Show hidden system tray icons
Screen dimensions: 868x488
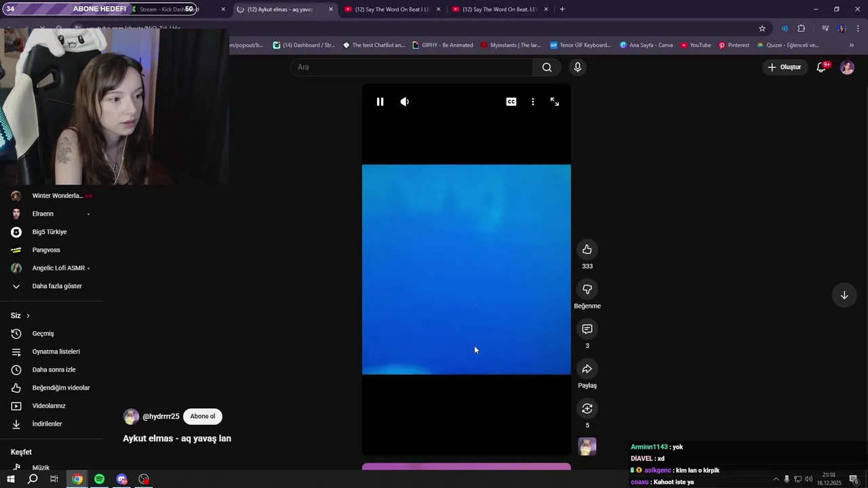pyautogui.click(x=776, y=479)
